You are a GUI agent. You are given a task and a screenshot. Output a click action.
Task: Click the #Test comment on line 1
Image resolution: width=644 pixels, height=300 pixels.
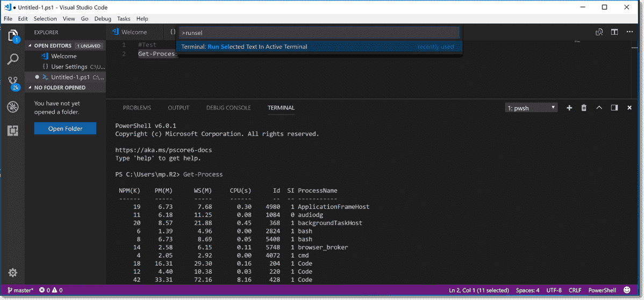(x=147, y=45)
